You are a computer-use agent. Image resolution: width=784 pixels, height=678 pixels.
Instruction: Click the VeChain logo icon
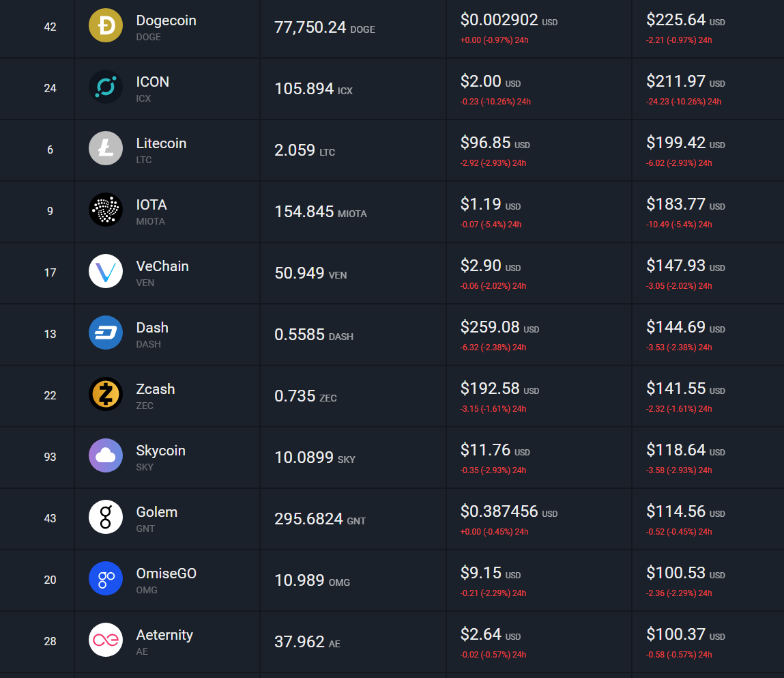click(106, 272)
